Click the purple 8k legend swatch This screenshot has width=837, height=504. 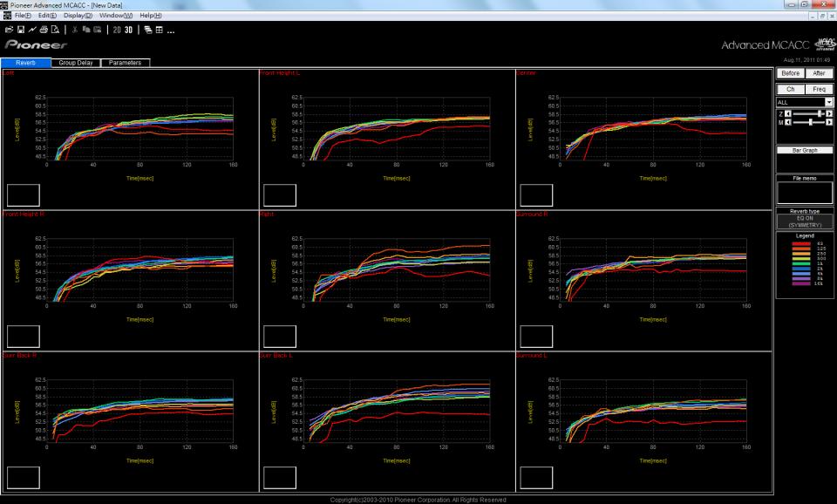point(801,279)
